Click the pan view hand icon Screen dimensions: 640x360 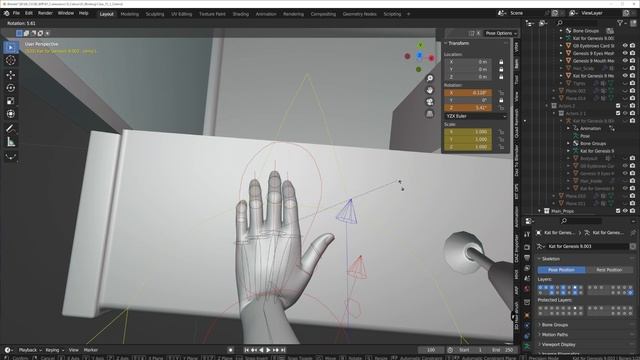(x=430, y=90)
